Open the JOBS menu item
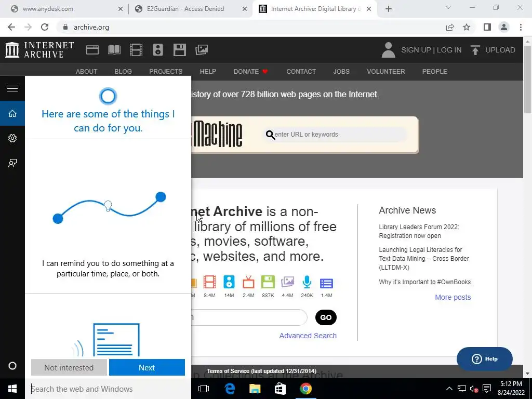 click(341, 72)
